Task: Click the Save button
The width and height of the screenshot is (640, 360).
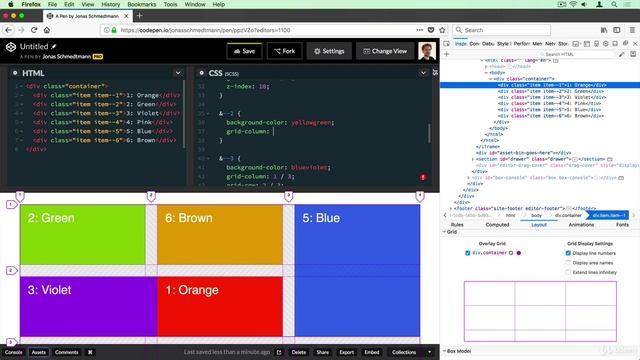Action: tap(244, 51)
